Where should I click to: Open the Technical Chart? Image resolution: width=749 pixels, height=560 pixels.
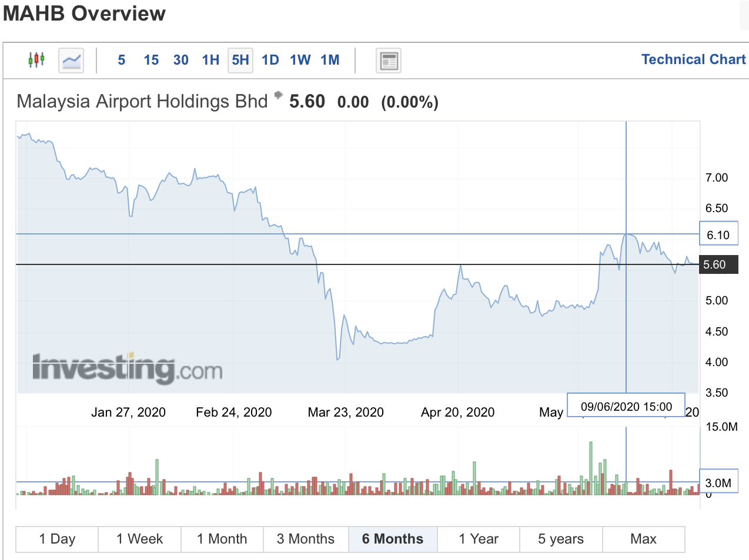coord(693,59)
